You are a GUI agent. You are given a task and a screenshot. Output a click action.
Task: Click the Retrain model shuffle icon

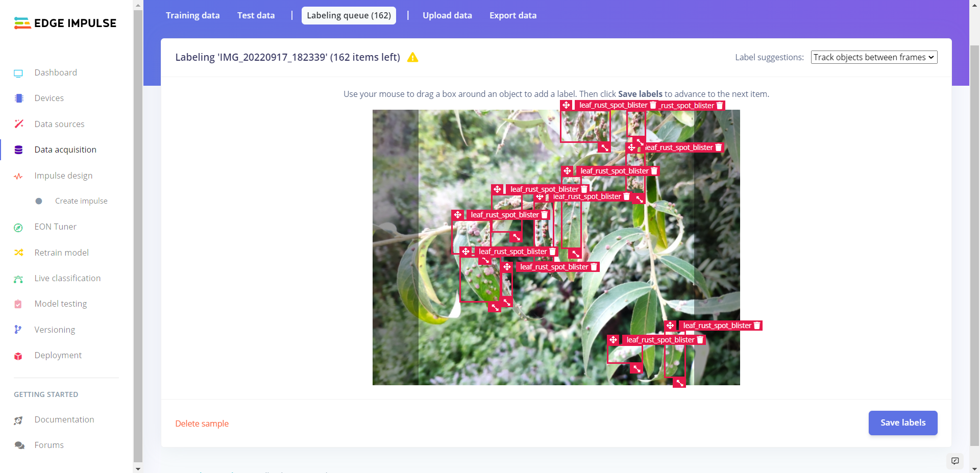coord(19,253)
